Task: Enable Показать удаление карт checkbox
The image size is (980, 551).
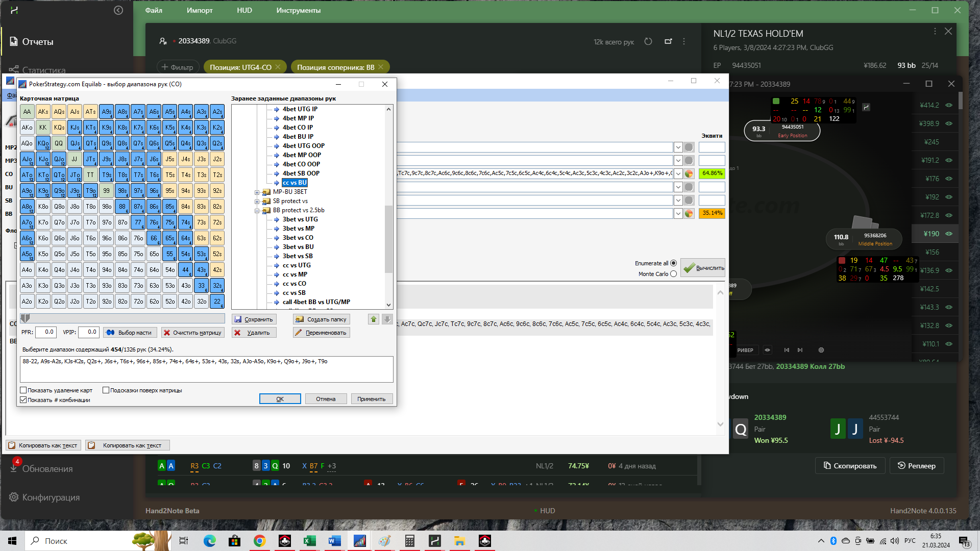Action: pos(23,390)
